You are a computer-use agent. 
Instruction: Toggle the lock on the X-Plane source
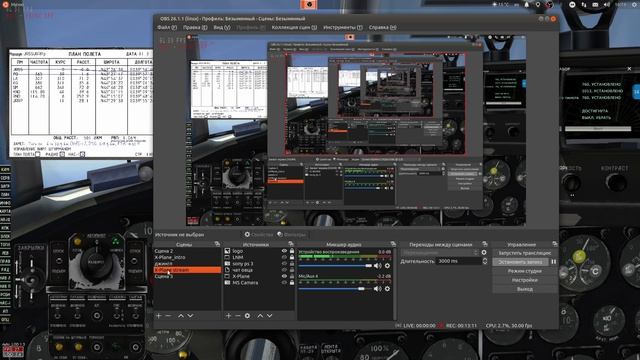[292, 276]
